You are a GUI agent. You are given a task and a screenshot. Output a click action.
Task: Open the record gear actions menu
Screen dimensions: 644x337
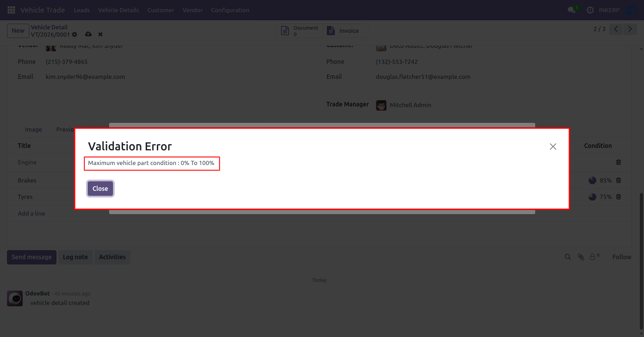(75, 35)
